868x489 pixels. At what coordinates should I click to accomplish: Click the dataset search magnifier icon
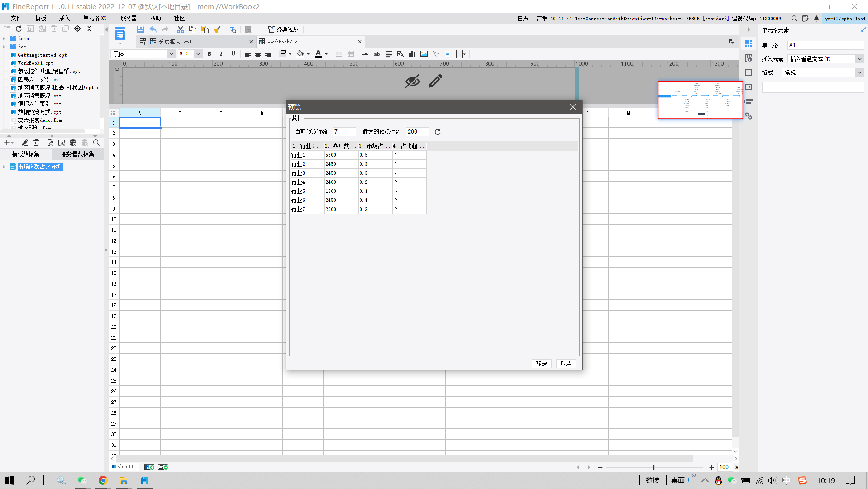[96, 143]
